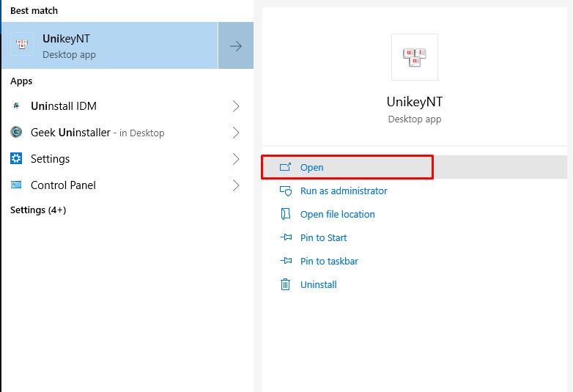
Task: Click the Open file location folder icon
Action: pyautogui.click(x=286, y=214)
